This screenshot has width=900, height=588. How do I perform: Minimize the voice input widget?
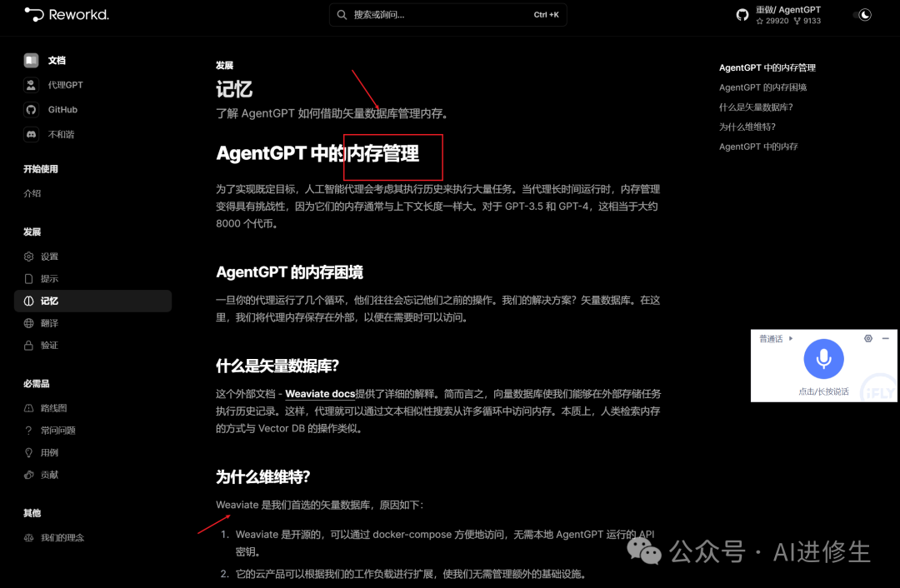[886, 338]
